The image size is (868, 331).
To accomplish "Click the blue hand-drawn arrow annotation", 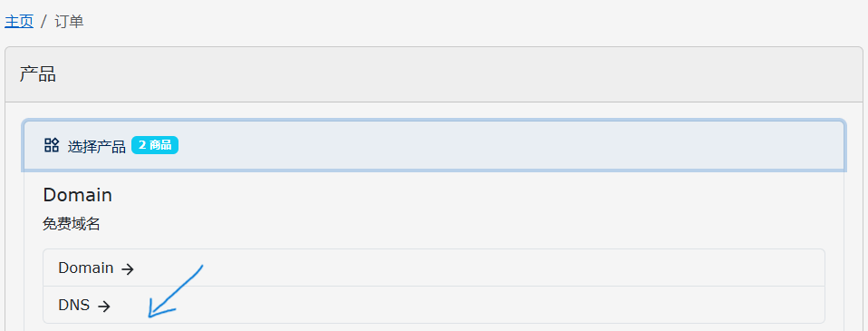I will pyautogui.click(x=176, y=292).
